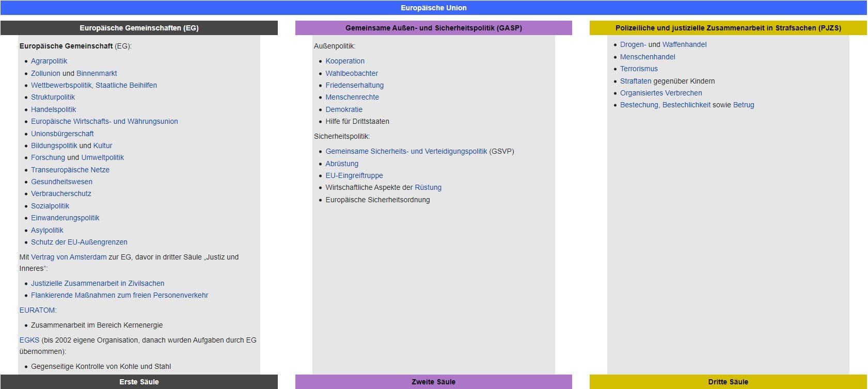Click bold Europäische Gemeinschaft (EG): text
The height and width of the screenshot is (389, 868).
click(75, 46)
